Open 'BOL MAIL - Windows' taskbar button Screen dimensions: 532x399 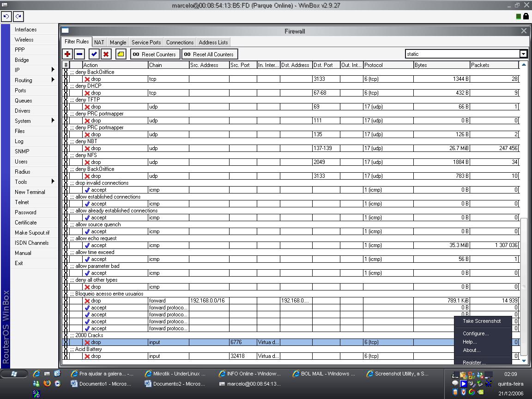[324, 374]
